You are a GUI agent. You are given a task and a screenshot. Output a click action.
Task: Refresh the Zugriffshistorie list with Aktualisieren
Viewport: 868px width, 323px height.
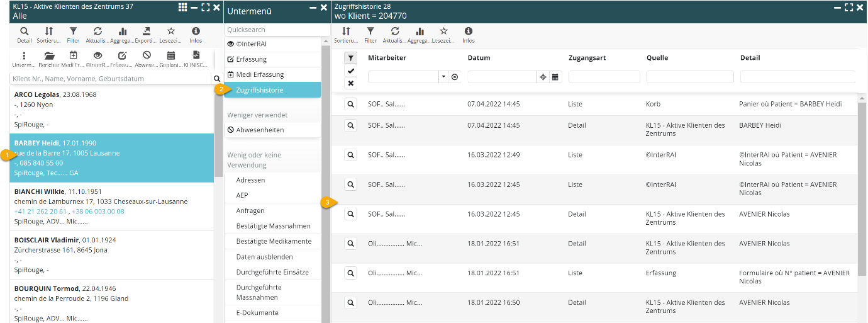click(x=395, y=31)
